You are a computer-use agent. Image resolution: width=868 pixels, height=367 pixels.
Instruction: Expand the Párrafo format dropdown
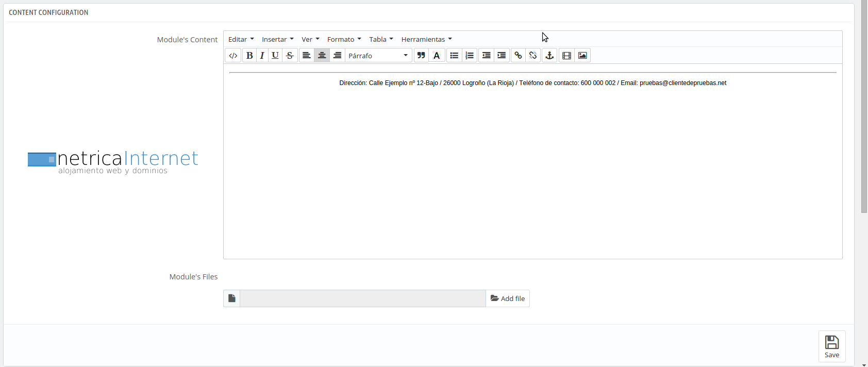click(x=378, y=56)
